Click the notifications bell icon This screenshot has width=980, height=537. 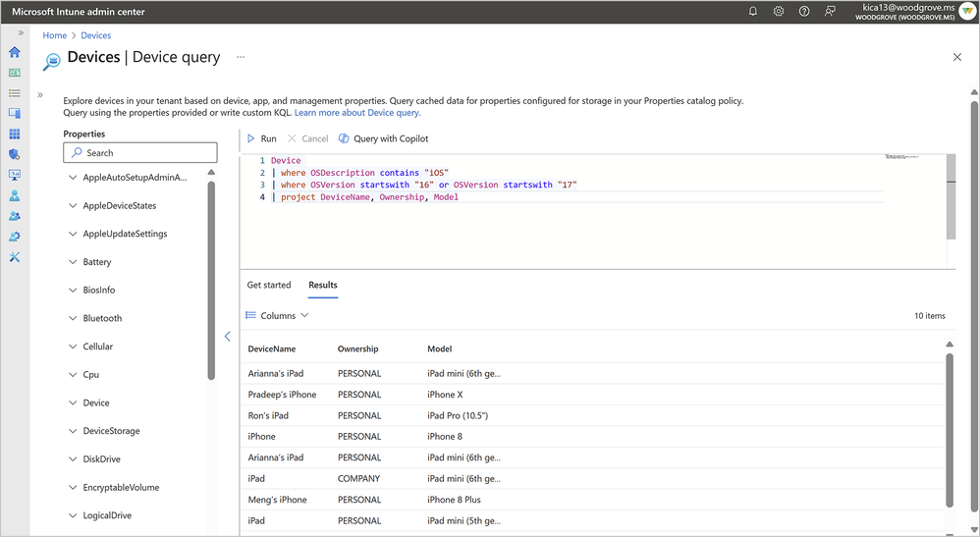coord(753,11)
